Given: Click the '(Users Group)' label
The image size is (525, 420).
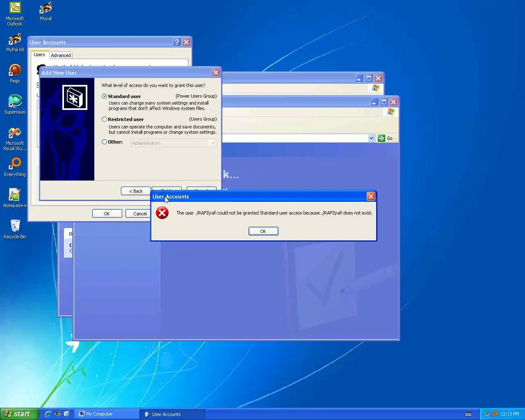Looking at the screenshot, I should pyautogui.click(x=203, y=119).
